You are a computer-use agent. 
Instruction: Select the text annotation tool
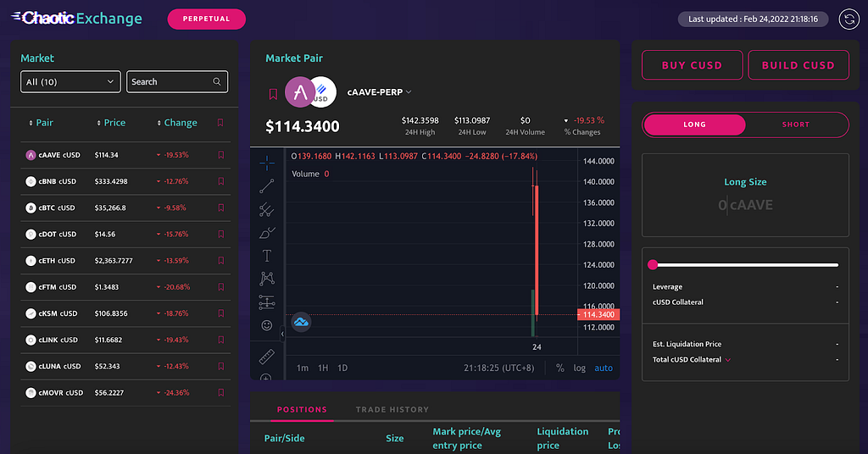click(267, 256)
